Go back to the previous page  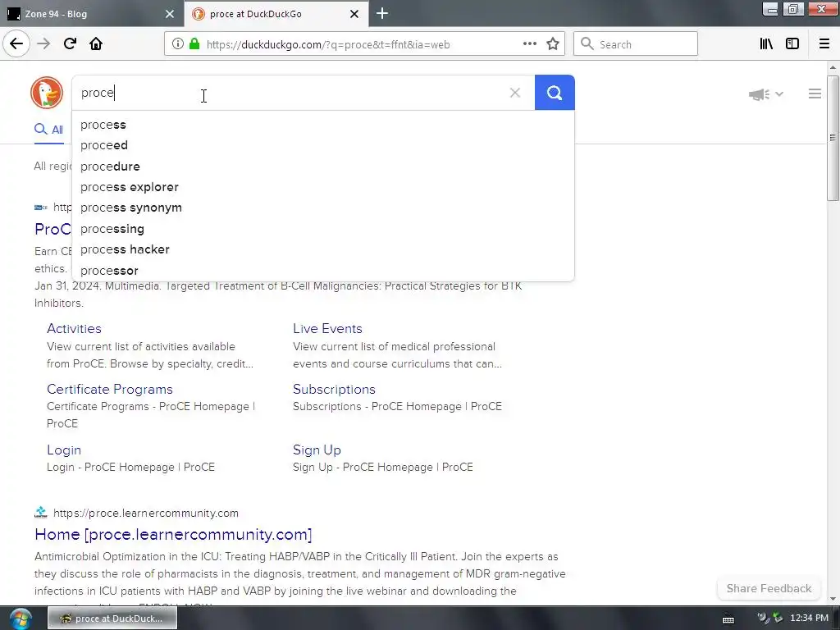[16, 43]
